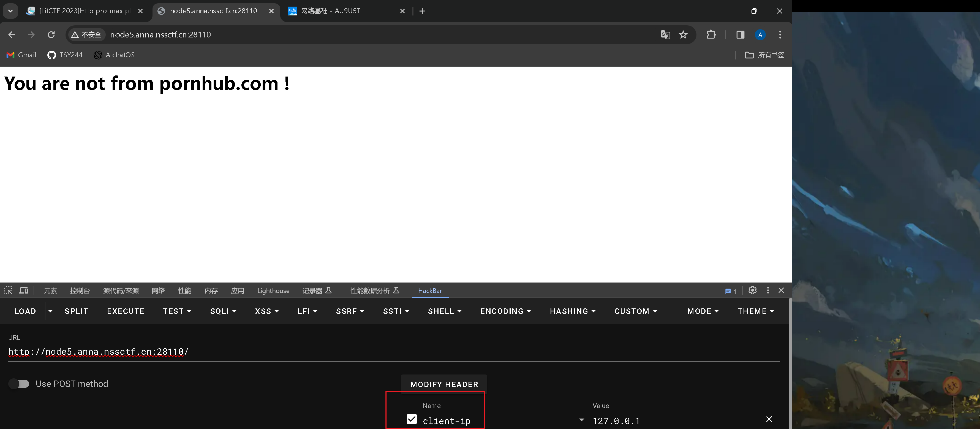Image resolution: width=980 pixels, height=429 pixels.
Task: Switch to the 网络基础 browser tab
Action: pos(330,11)
